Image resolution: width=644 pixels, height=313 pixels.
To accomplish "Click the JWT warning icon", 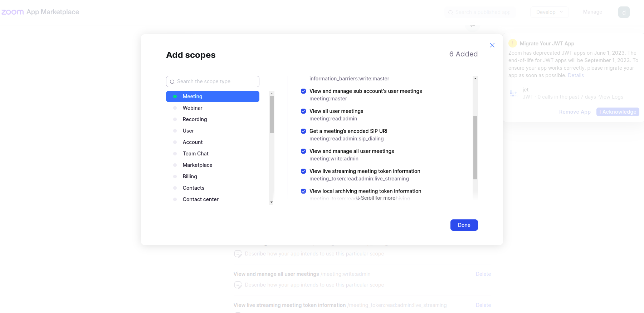I will click(513, 43).
